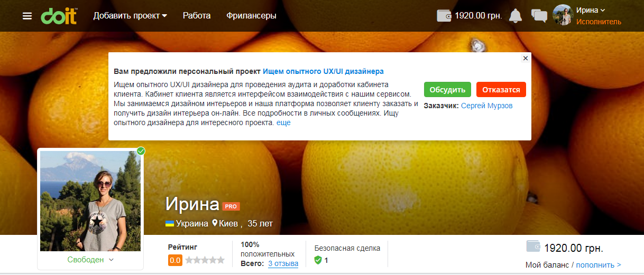Click the red Отказатся button
Screen dimensions: 644x275
pos(501,90)
